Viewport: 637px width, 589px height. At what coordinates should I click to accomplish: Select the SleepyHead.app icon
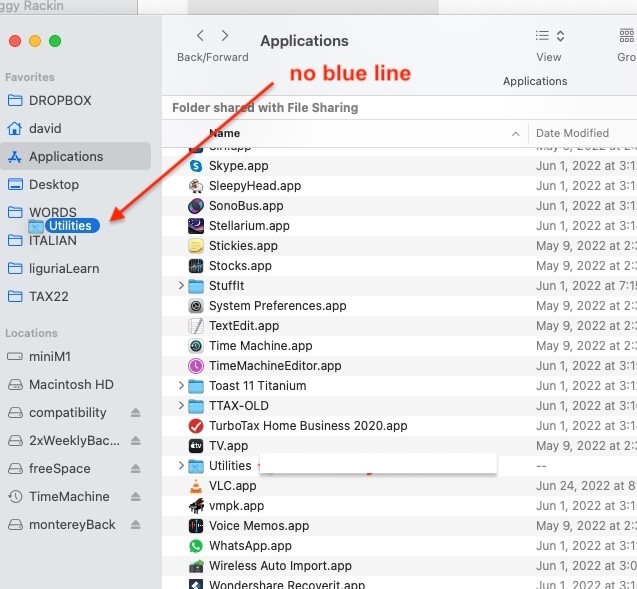pyautogui.click(x=196, y=186)
